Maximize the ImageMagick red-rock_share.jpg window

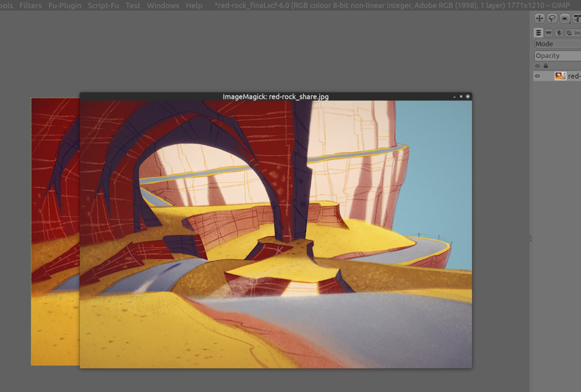point(461,96)
